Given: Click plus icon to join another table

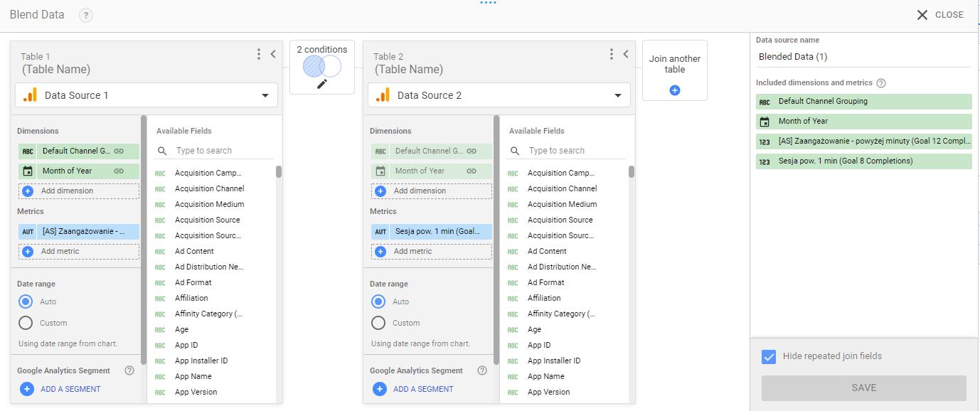Looking at the screenshot, I should [675, 90].
